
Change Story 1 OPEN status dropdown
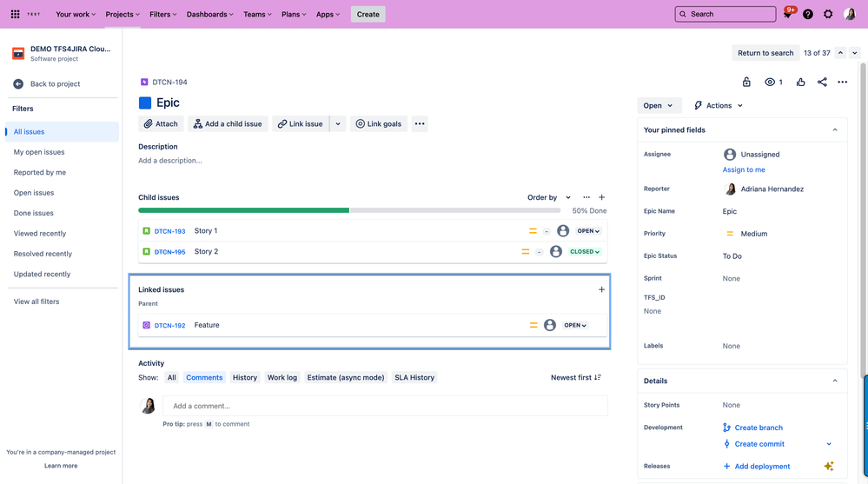588,231
